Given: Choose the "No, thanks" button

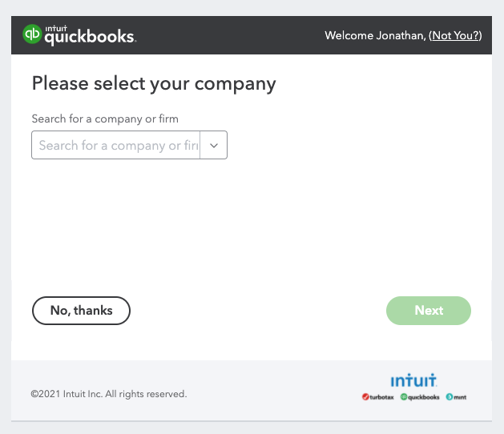Looking at the screenshot, I should [81, 311].
